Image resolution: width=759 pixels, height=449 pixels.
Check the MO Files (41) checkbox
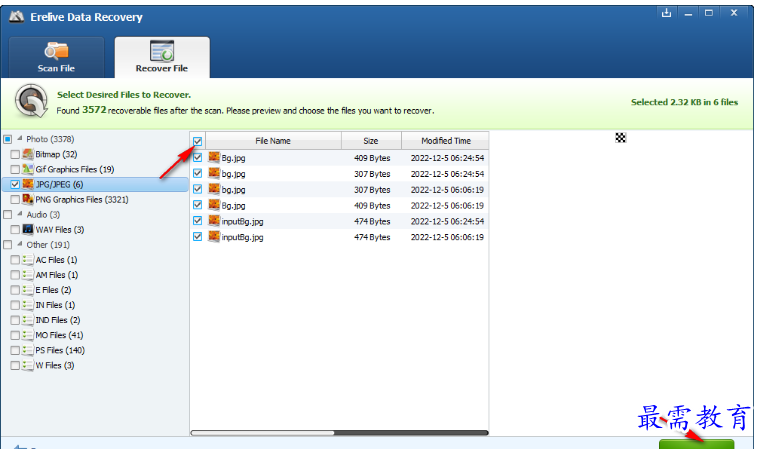tap(15, 335)
